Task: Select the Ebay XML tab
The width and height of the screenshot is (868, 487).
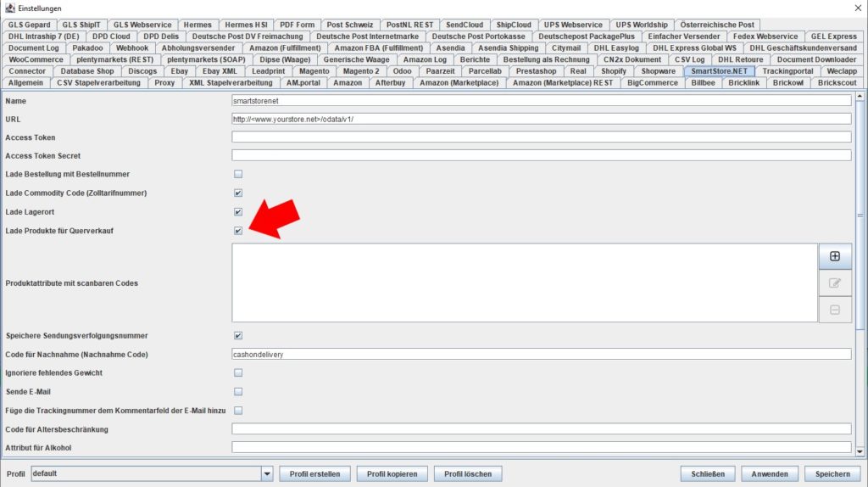Action: click(x=220, y=71)
